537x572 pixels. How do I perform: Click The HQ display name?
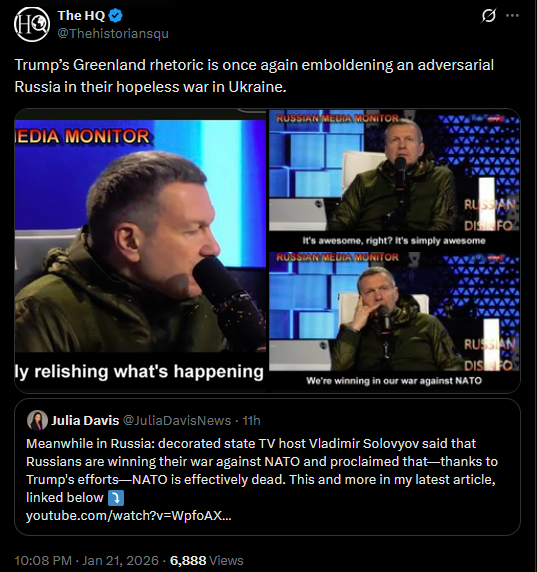point(81,15)
